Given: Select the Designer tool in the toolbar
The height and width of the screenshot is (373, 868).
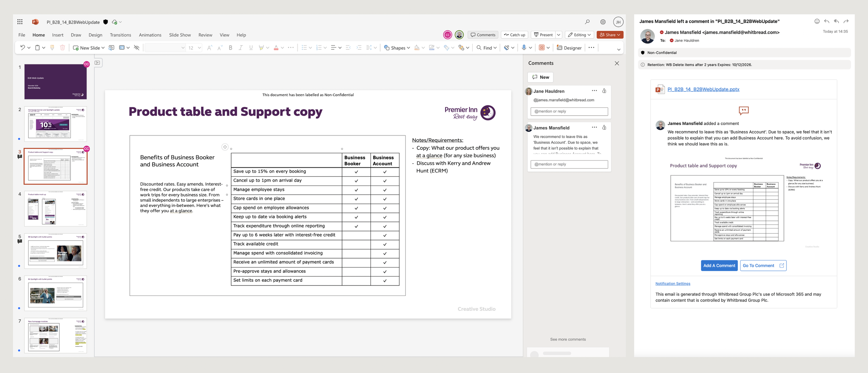Looking at the screenshot, I should click(x=569, y=48).
